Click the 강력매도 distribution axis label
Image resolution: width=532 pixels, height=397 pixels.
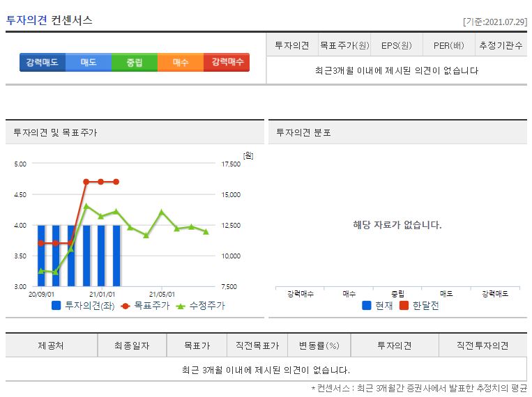point(495,294)
